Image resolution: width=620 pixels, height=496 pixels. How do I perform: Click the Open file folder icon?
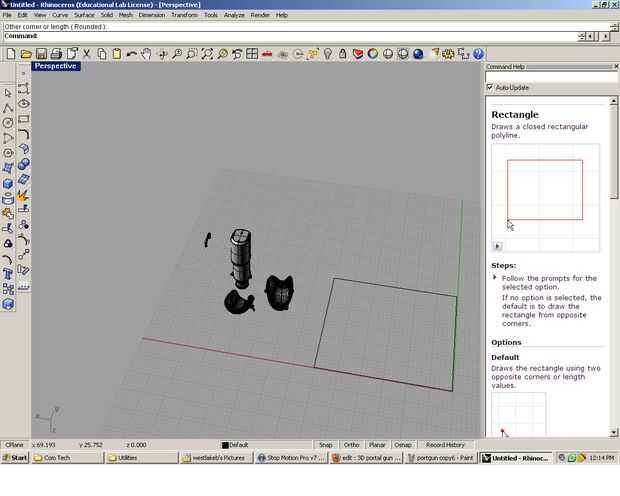26,54
